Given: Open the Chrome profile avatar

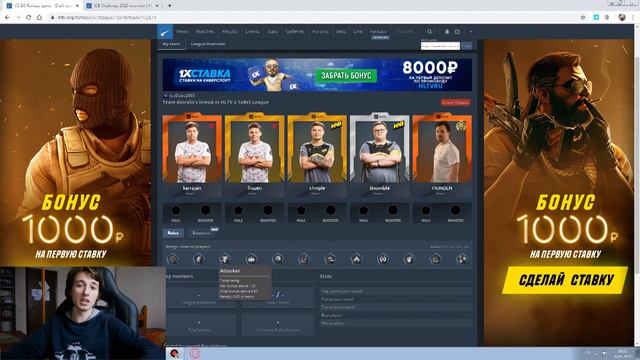Looking at the screenshot, I should 622,18.
